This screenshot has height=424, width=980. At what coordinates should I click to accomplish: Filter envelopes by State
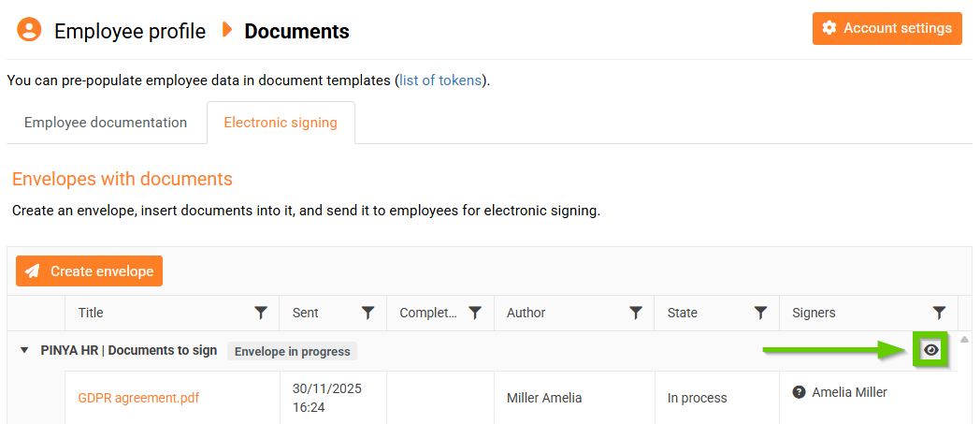[761, 313]
